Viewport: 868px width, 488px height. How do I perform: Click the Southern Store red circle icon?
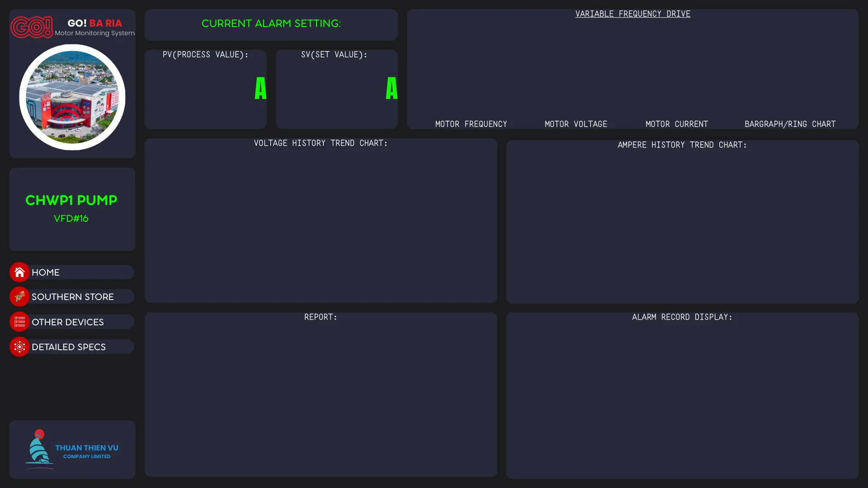coord(19,297)
